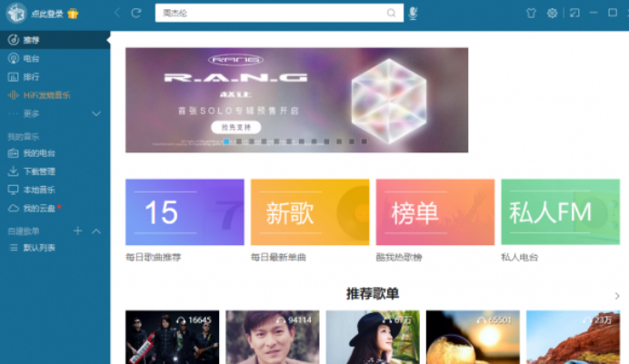Open first playlist thumbnail with 16645 plays
Screen dimensions: 629x364
coord(172,338)
